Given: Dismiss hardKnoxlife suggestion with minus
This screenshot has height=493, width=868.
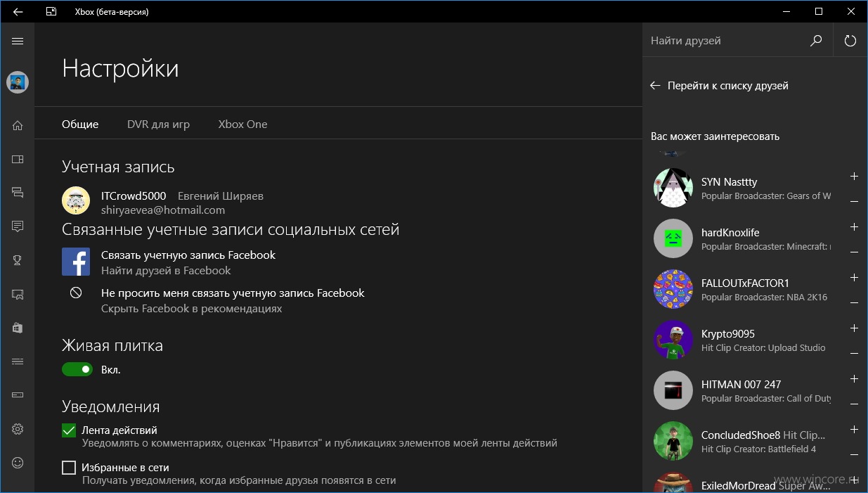Looking at the screenshot, I should 854,252.
